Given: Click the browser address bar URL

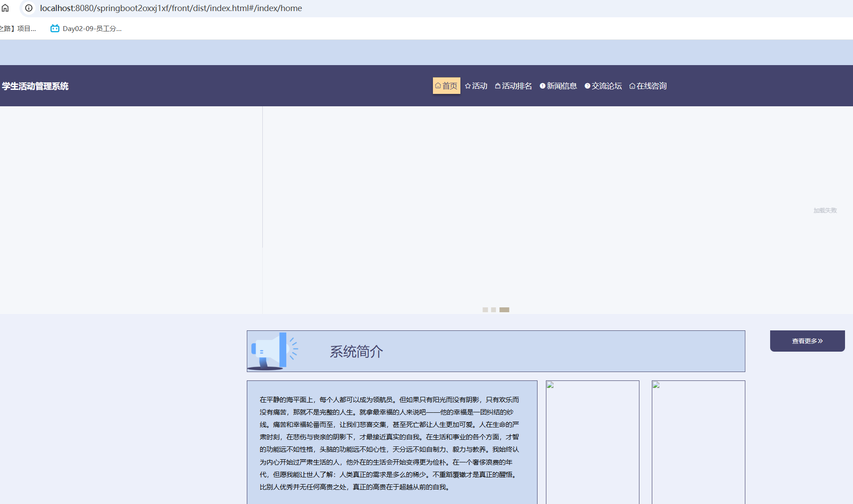Looking at the screenshot, I should 171,8.
